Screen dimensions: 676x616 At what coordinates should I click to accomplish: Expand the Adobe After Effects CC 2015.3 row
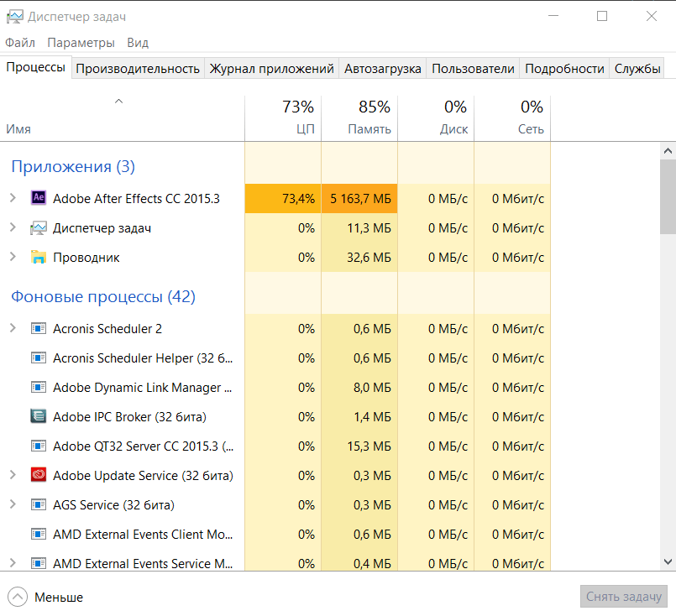click(13, 198)
